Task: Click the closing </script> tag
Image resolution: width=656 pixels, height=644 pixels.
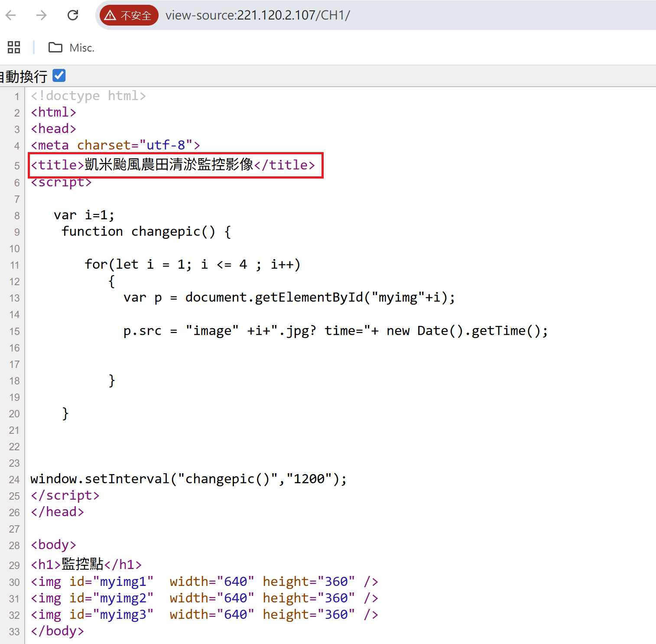Action: (x=65, y=495)
